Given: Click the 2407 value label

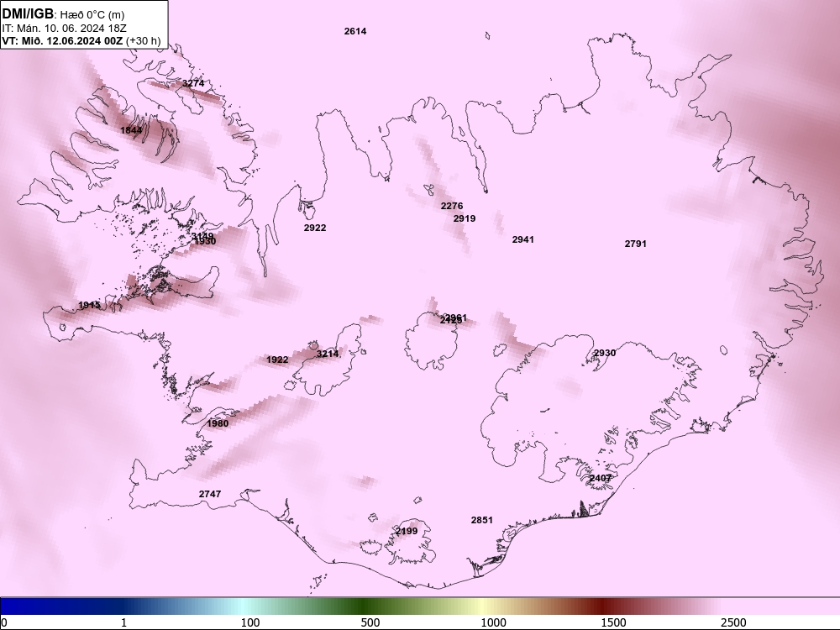Looking at the screenshot, I should [601, 478].
